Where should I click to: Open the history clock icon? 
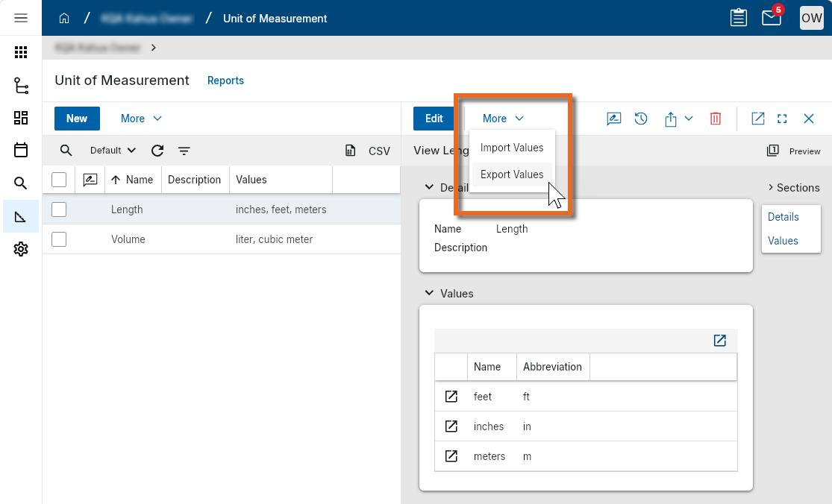coord(641,119)
